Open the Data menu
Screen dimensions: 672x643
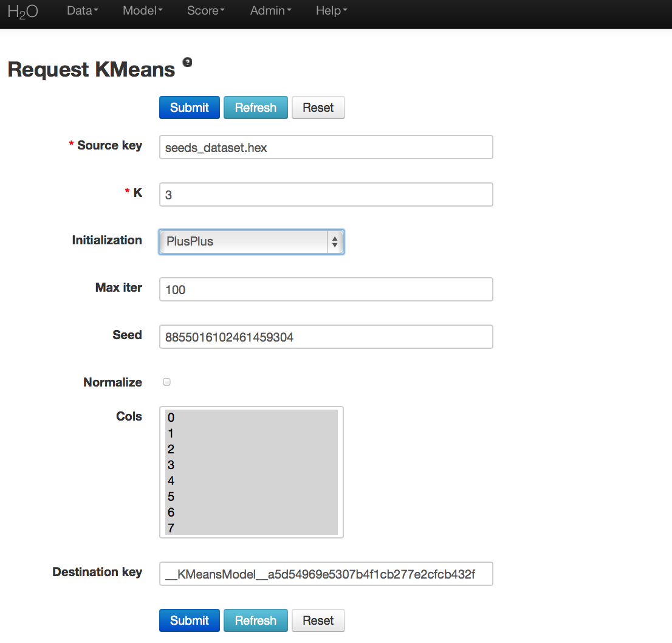[x=81, y=10]
